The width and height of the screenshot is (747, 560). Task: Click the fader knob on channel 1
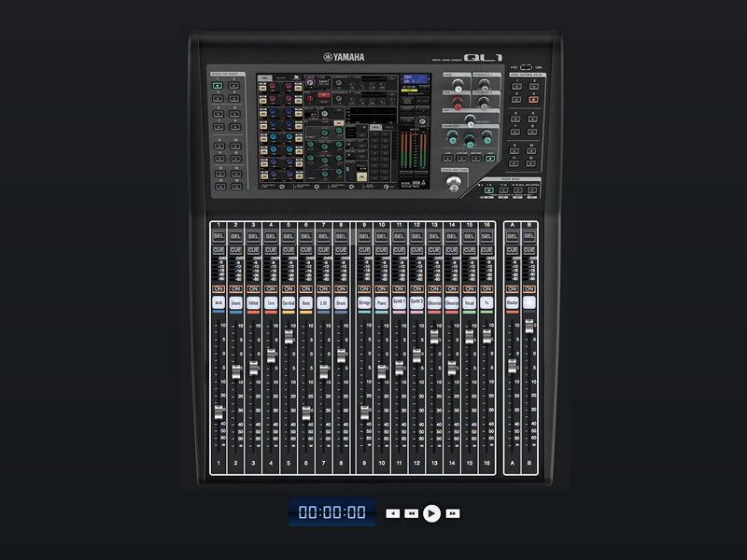tap(218, 412)
